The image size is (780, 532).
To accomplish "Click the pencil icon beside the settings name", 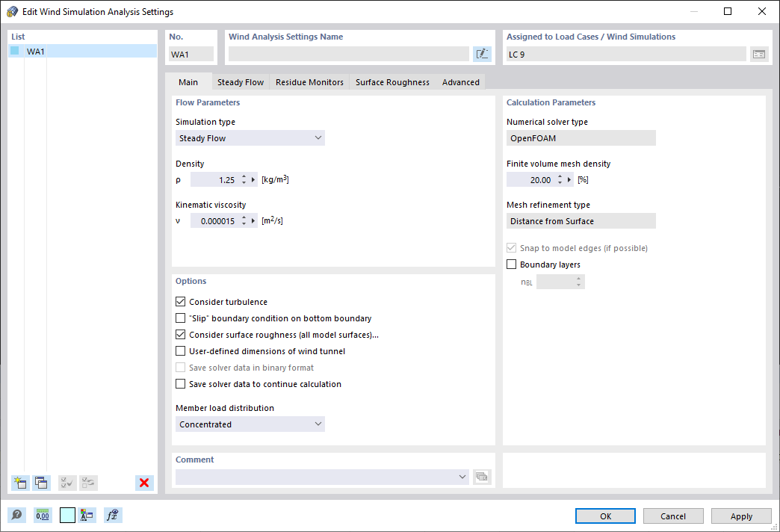I will coord(482,53).
